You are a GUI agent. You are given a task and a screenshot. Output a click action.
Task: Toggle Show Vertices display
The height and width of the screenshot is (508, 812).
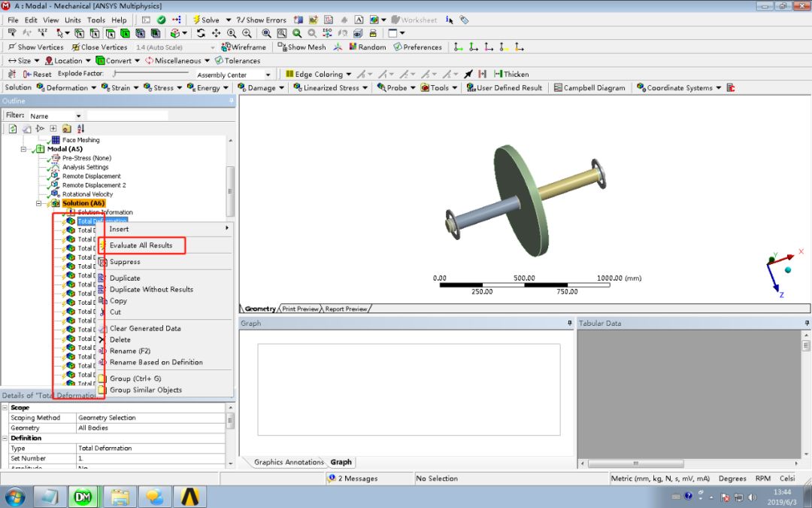[35, 47]
